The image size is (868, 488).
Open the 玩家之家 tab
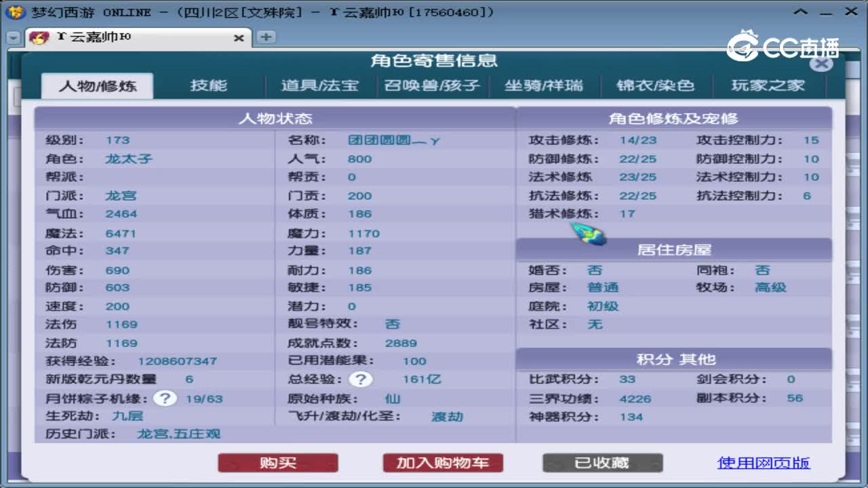coord(768,86)
